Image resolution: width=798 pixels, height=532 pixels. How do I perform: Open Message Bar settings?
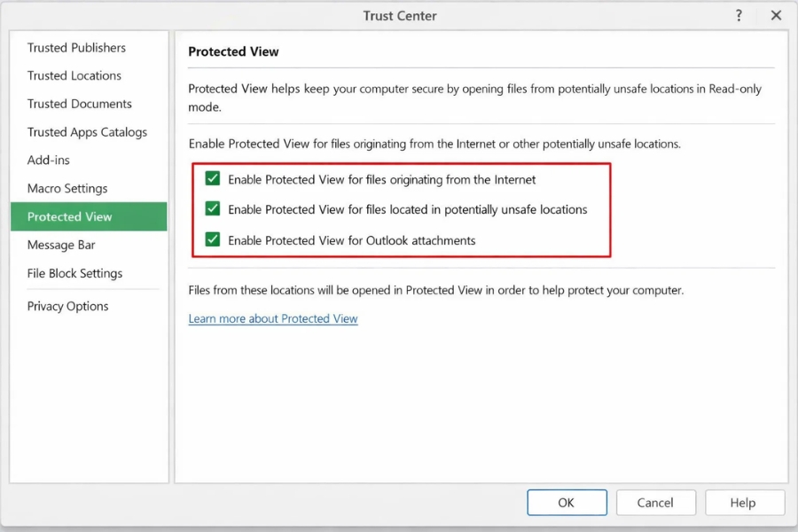[x=61, y=245]
